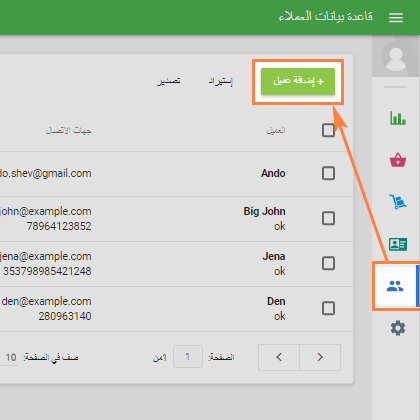Open the hamburger menu icon

click(x=396, y=17)
